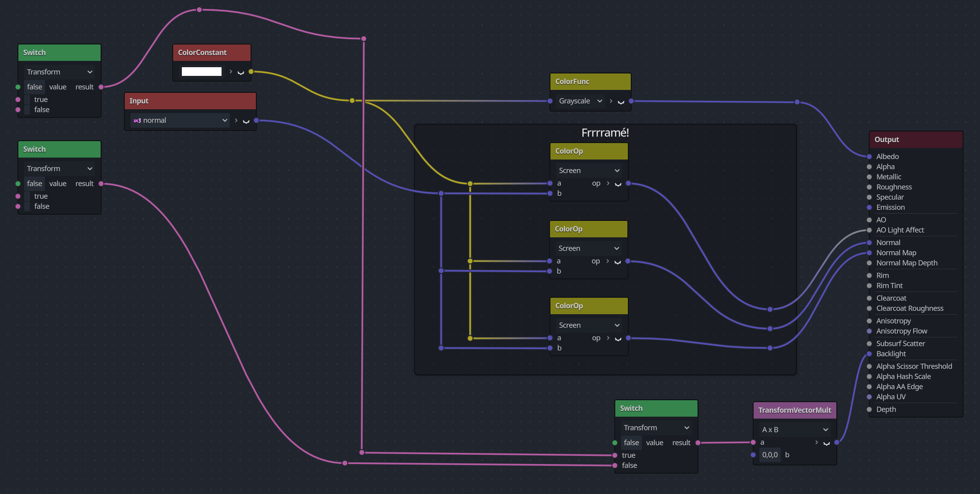
Task: Toggle preview eye on bottommost ColorOp node
Action: (618, 338)
